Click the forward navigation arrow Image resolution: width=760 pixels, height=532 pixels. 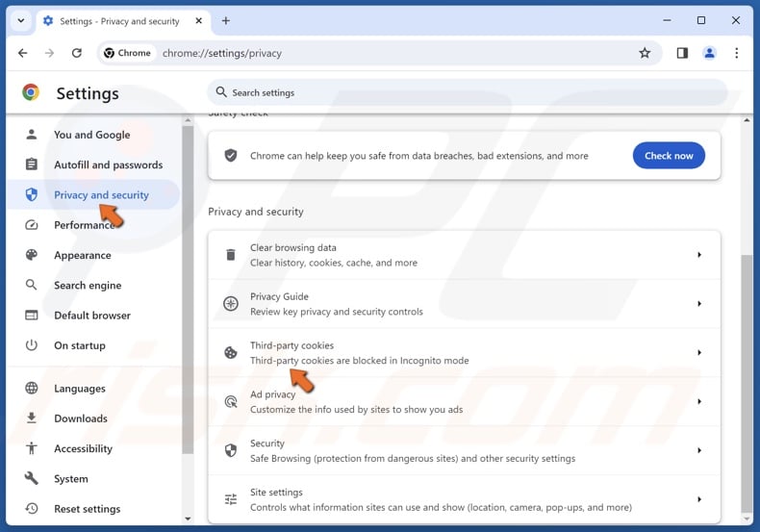(x=49, y=53)
